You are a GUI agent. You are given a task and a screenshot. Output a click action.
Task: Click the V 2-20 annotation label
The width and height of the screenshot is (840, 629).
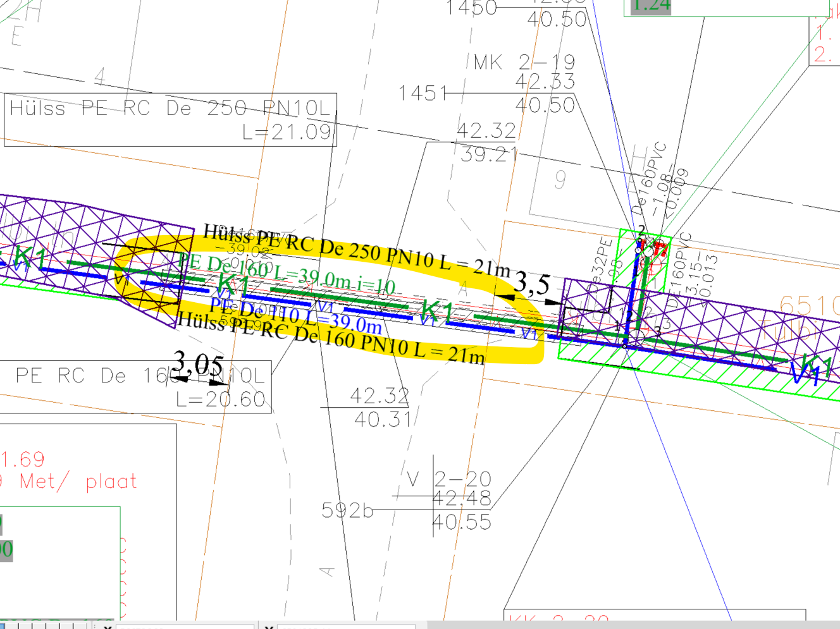[449, 479]
